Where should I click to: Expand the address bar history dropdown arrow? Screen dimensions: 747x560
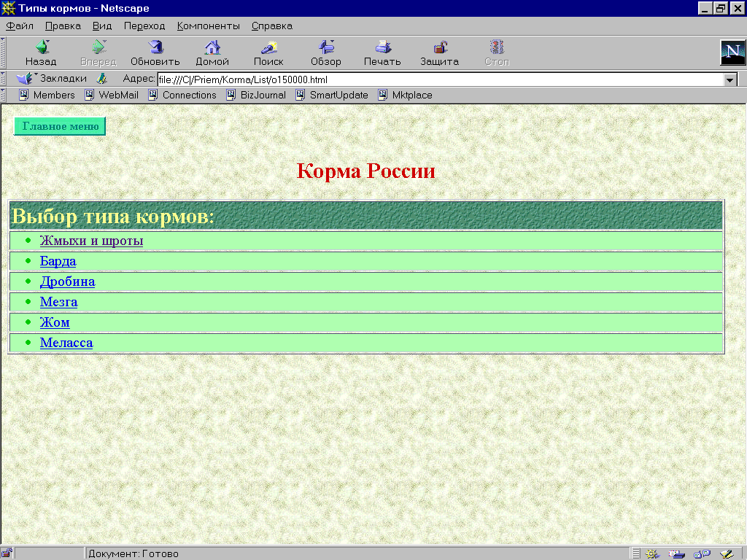pos(730,79)
